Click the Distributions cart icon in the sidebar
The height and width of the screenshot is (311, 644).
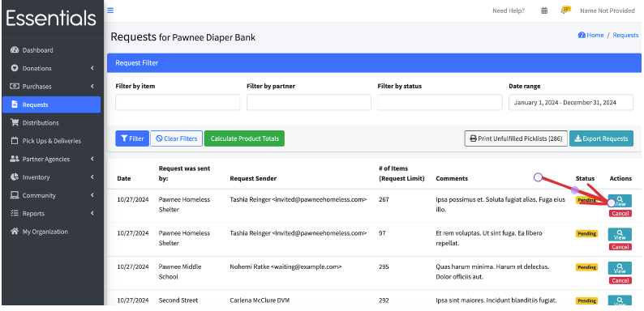pyautogui.click(x=15, y=122)
